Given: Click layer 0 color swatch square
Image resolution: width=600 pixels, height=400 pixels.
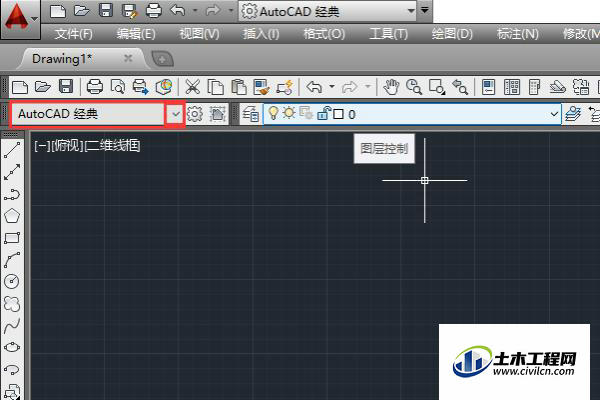Looking at the screenshot, I should pyautogui.click(x=338, y=114).
